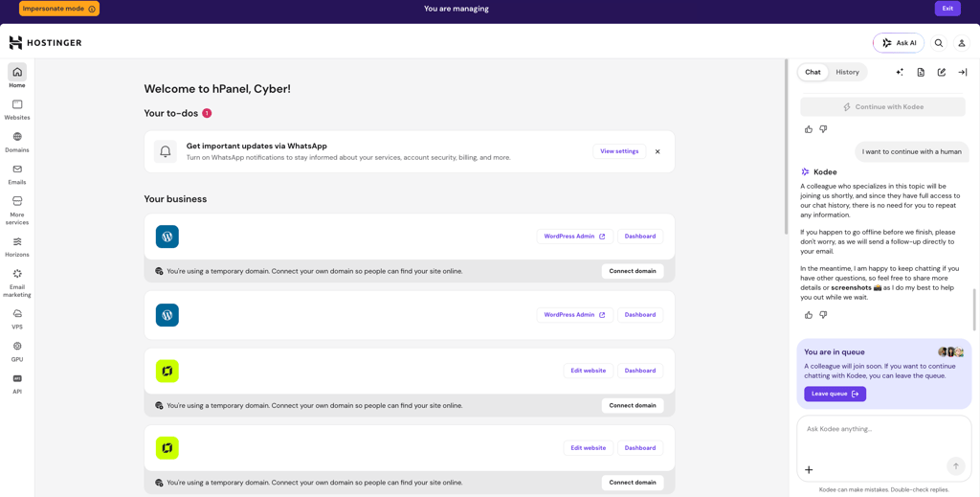Switch to the History tab
This screenshot has width=980, height=497.
click(848, 72)
